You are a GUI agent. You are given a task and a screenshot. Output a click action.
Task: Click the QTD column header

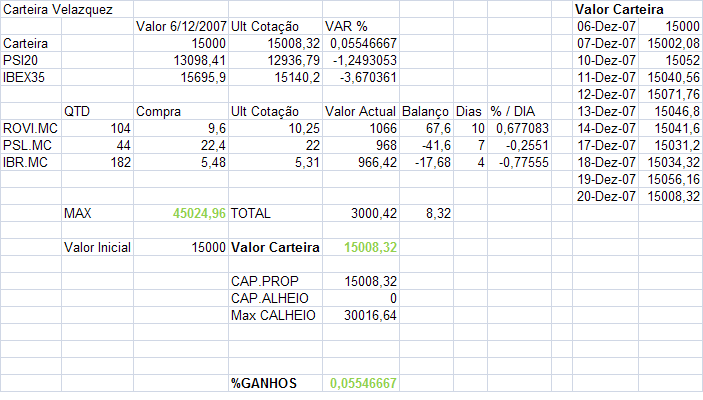coord(77,112)
